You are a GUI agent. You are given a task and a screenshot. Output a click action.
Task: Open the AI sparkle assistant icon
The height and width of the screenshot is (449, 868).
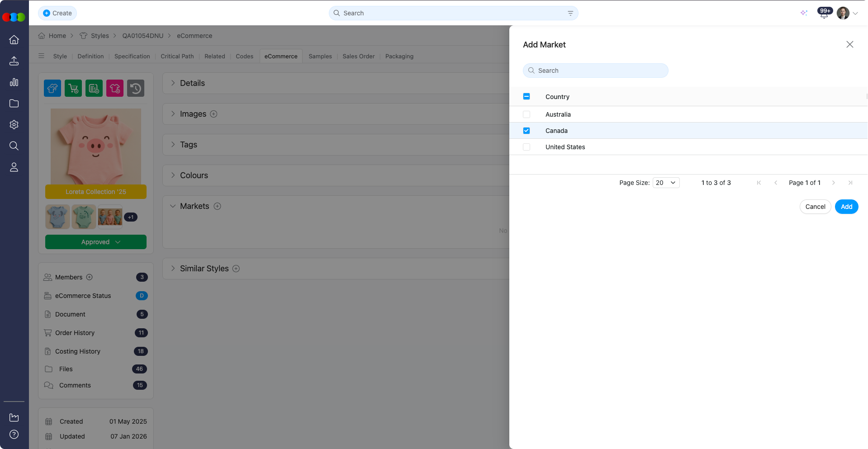click(x=804, y=13)
